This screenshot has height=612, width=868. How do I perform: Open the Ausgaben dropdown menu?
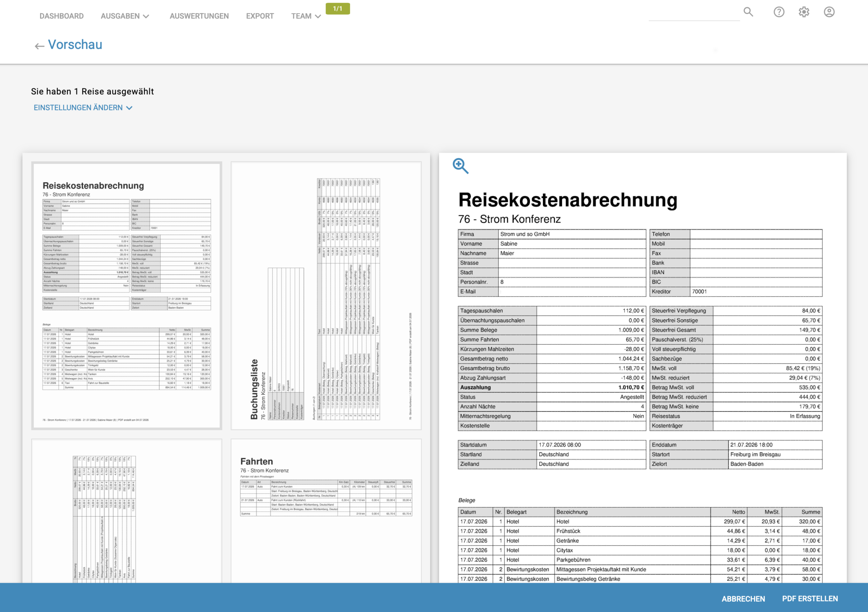125,16
